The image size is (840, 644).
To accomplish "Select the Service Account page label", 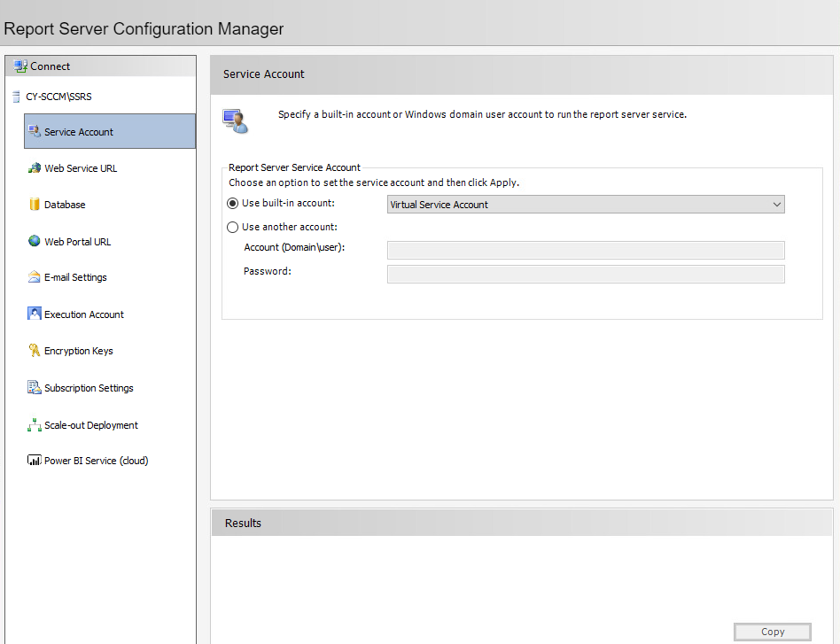I will (79, 132).
